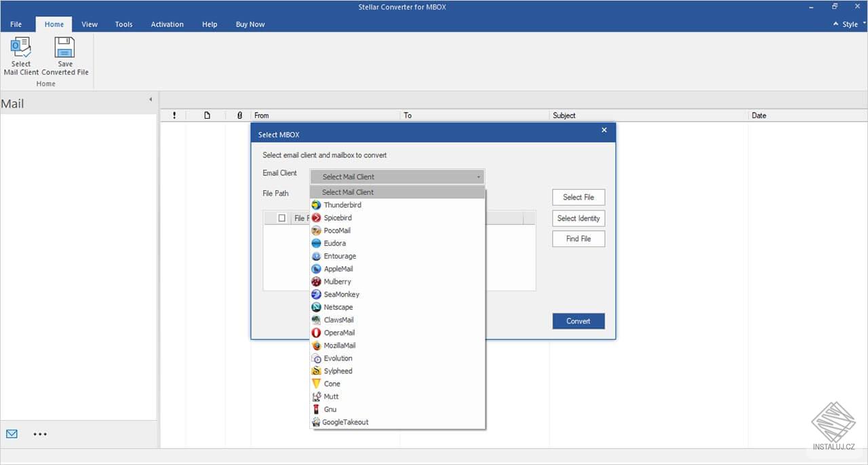This screenshot has width=868, height=465.
Task: Choose the highlighted Select Mail Client list entry
Action: tap(397, 192)
